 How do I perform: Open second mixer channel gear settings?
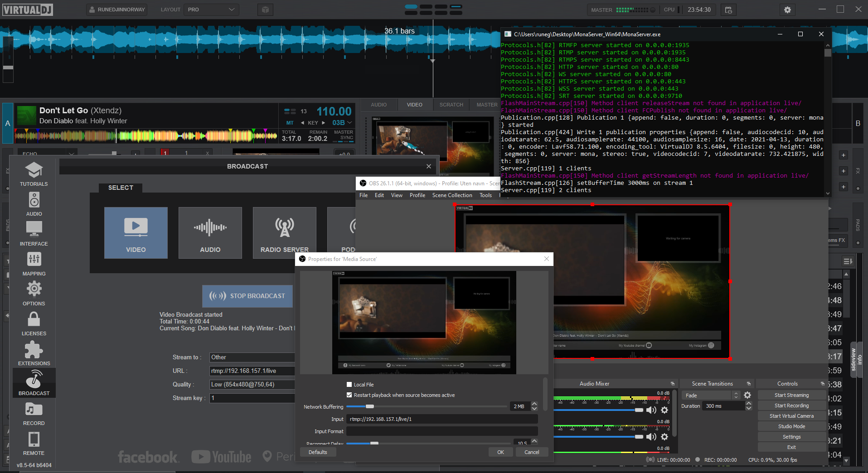click(664, 437)
